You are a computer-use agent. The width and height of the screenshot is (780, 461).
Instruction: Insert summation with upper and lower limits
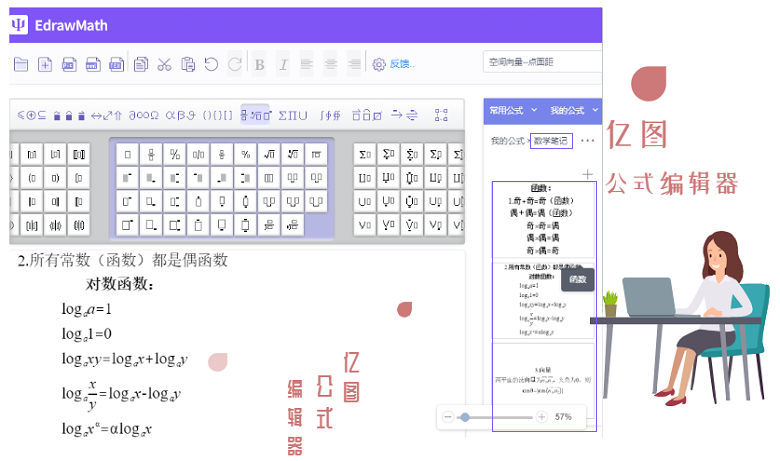412,155
